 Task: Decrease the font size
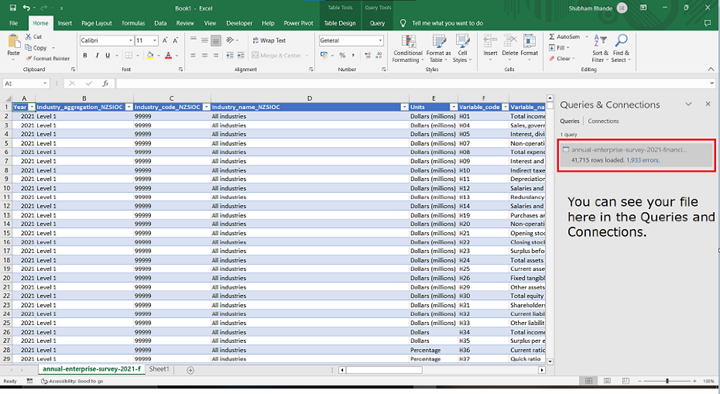pyautogui.click(x=175, y=40)
